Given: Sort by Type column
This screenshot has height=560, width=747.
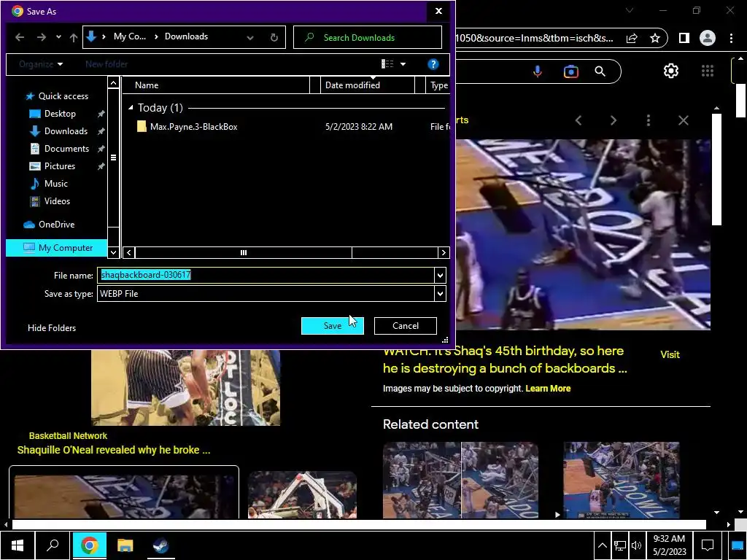Looking at the screenshot, I should pyautogui.click(x=438, y=85).
